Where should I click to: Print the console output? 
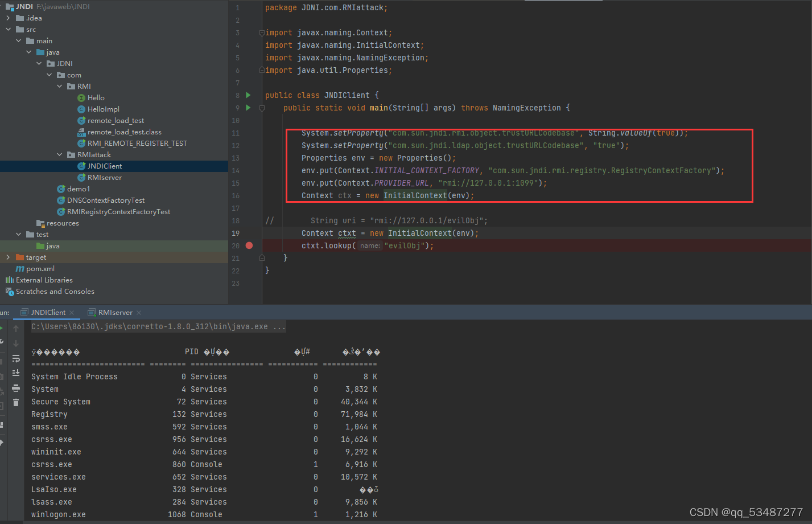(16, 388)
